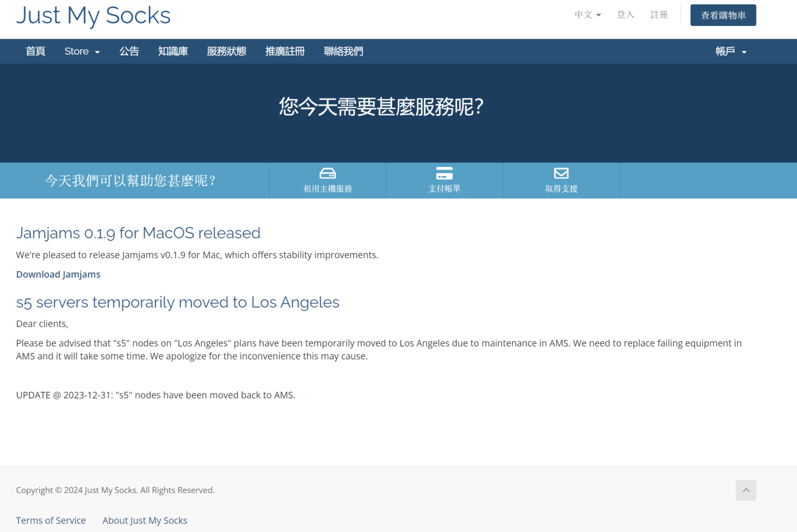Open Terms of Service
The height and width of the screenshot is (532, 797).
click(51, 520)
